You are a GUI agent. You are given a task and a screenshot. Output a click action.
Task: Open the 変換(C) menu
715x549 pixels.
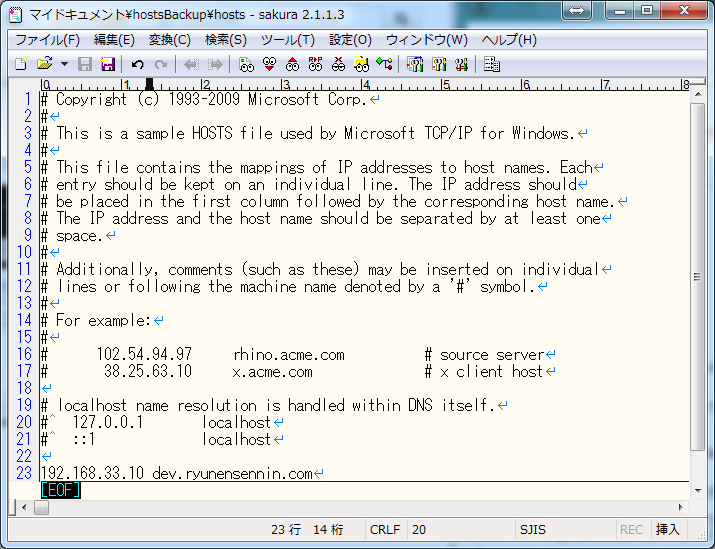click(170, 40)
